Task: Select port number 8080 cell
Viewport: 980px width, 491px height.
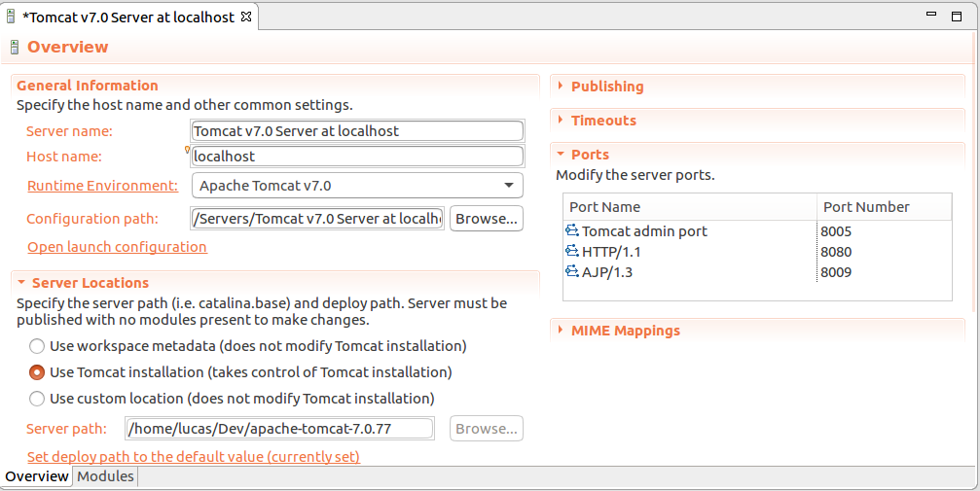Action: (x=836, y=252)
